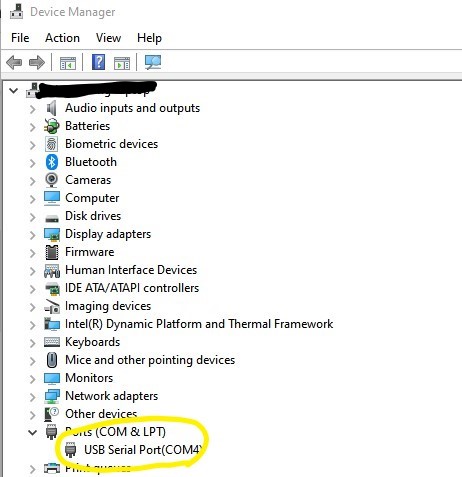Collapse the root computer node

point(14,90)
